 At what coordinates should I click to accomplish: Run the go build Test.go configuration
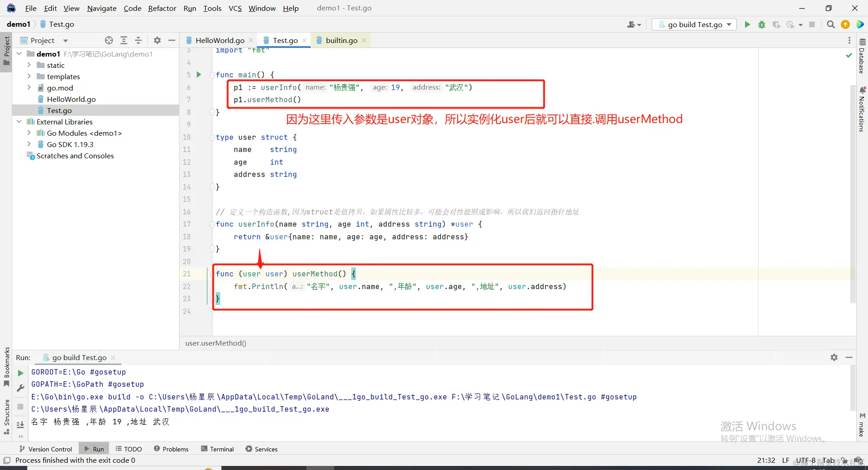click(x=747, y=24)
